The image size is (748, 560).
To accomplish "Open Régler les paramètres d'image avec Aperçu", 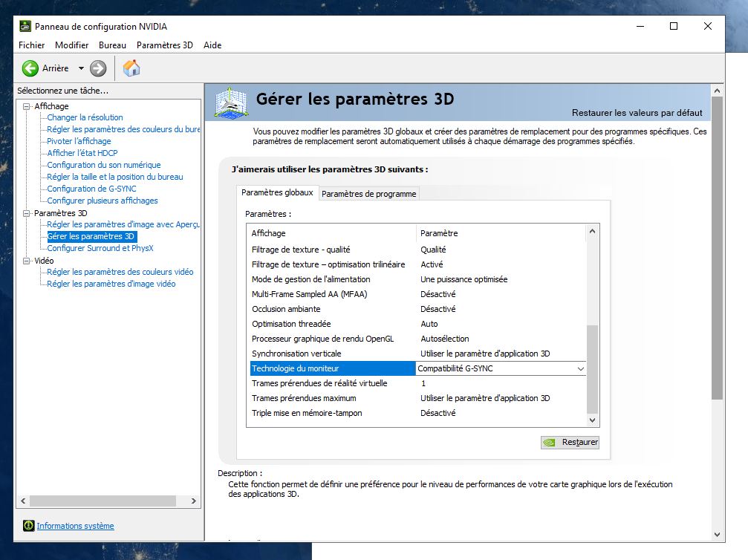I will (x=123, y=224).
